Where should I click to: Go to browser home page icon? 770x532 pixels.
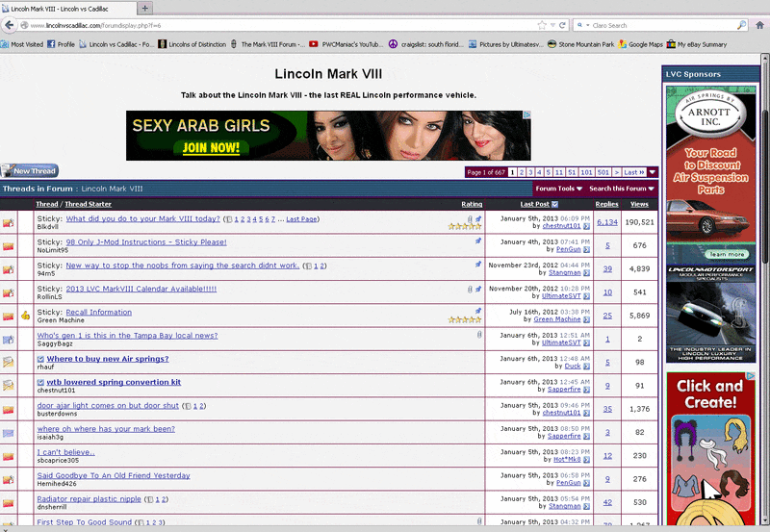click(x=760, y=25)
